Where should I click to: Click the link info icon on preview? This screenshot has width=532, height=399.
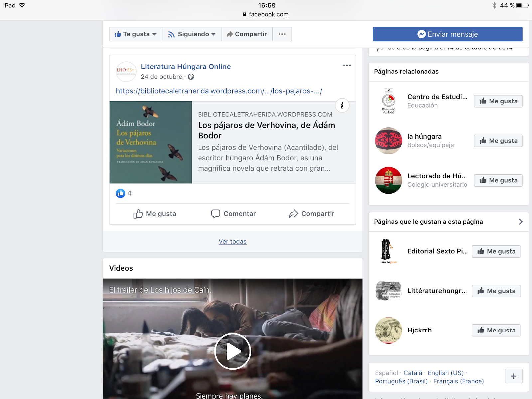click(342, 106)
